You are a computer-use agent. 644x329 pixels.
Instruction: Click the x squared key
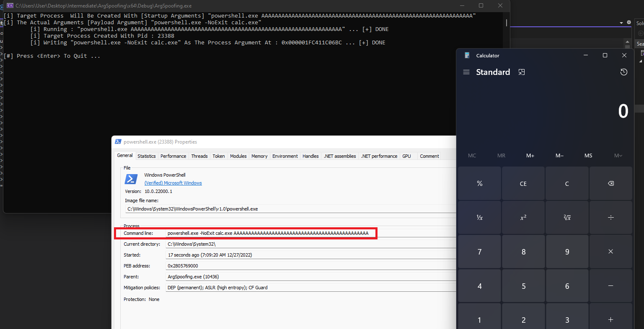(523, 217)
